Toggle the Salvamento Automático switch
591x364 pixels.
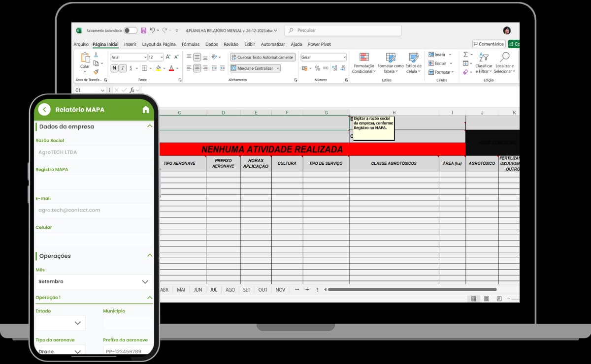(130, 30)
